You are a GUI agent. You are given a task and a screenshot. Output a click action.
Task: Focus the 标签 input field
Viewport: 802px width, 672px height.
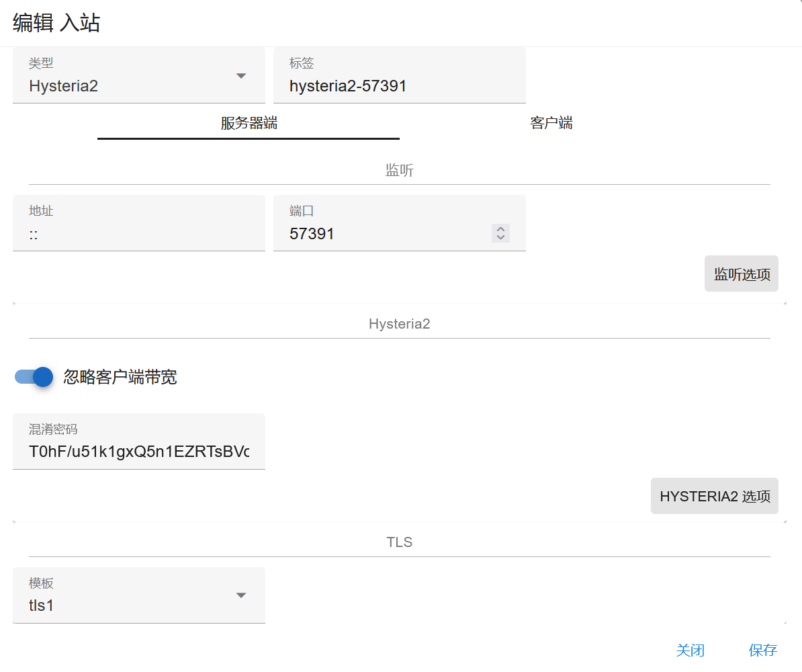click(x=399, y=86)
